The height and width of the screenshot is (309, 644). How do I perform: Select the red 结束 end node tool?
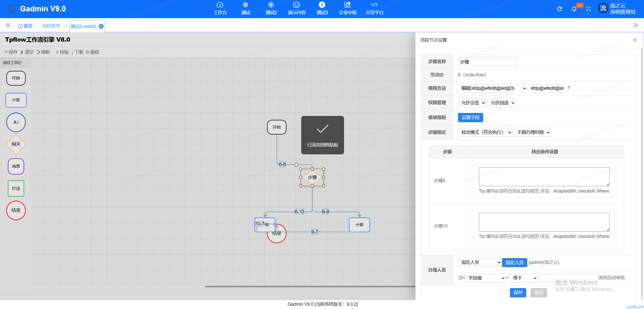pos(16,210)
